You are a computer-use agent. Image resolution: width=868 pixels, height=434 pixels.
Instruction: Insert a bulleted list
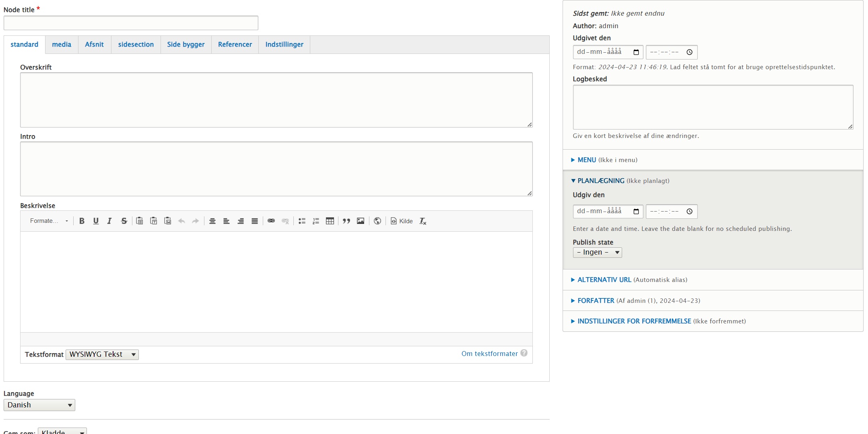[x=302, y=221]
